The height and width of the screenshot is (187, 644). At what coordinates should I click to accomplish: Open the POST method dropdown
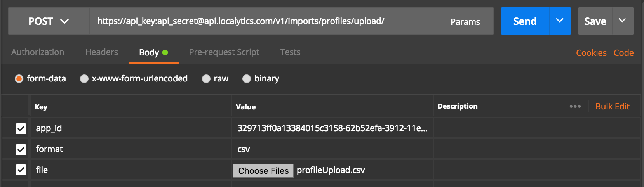[x=49, y=21]
